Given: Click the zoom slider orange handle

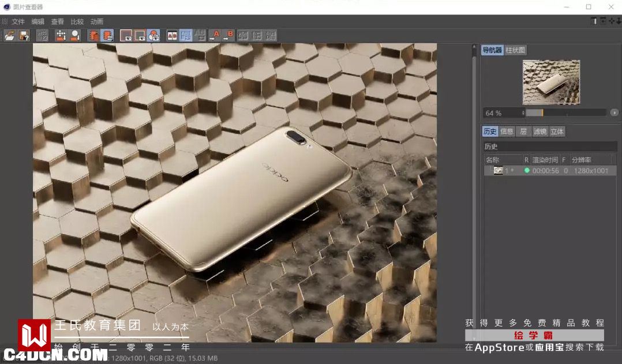Looking at the screenshot, I should pos(542,113).
